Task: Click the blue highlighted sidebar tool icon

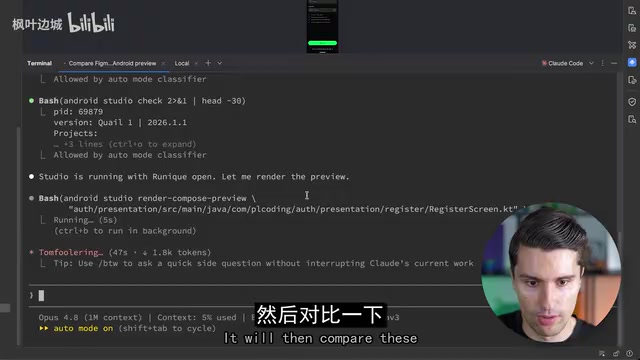Action: 632,62
